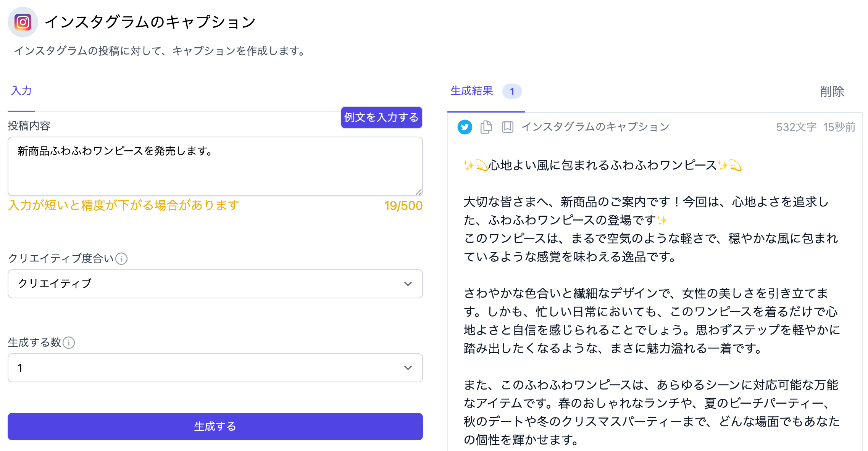Click the 19/500 character counter

click(403, 206)
